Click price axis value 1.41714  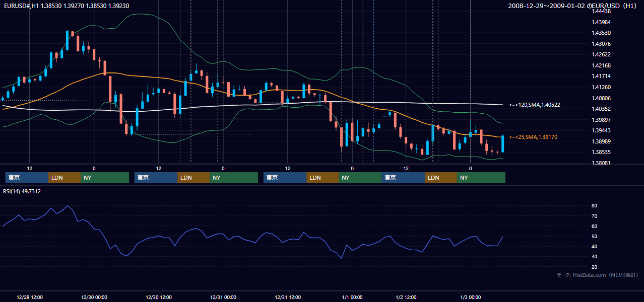pos(601,76)
